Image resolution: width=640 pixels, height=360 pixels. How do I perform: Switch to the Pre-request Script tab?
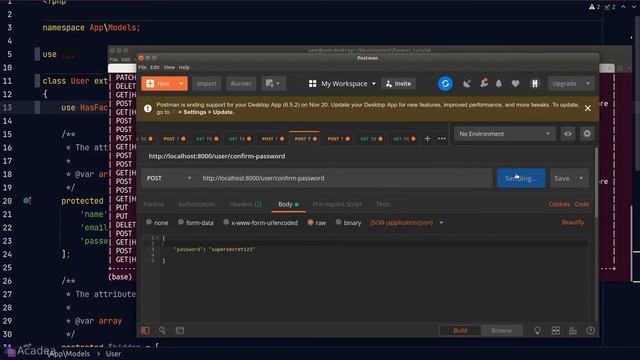(x=337, y=204)
